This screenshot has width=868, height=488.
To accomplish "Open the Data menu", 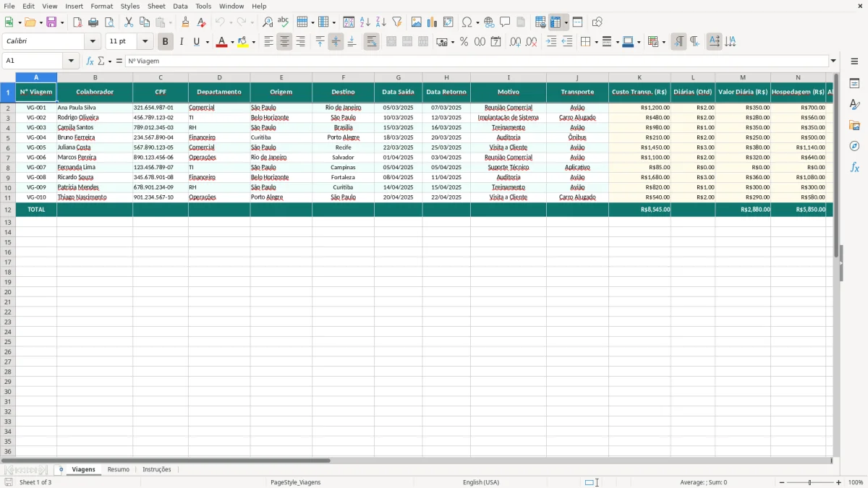I will [180, 6].
